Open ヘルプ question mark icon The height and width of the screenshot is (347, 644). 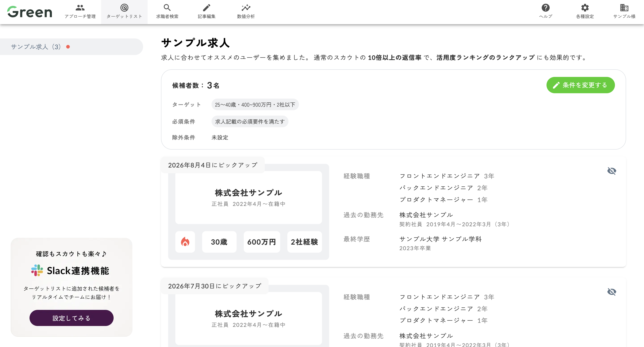click(546, 8)
